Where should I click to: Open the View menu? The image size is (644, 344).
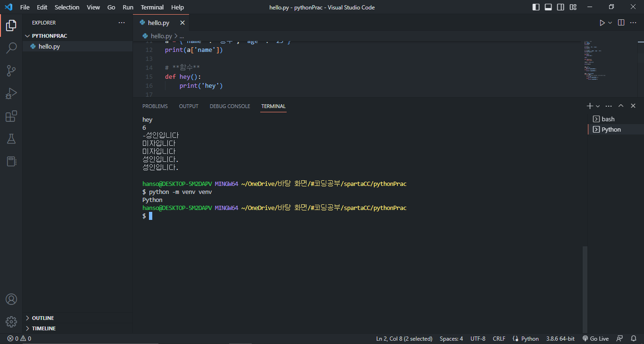point(93,7)
